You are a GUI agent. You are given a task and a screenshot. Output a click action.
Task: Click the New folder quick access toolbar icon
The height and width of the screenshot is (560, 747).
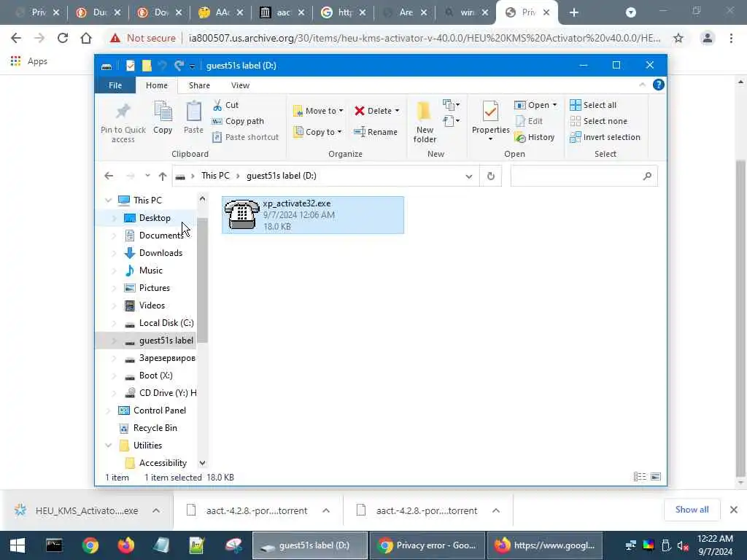[146, 66]
